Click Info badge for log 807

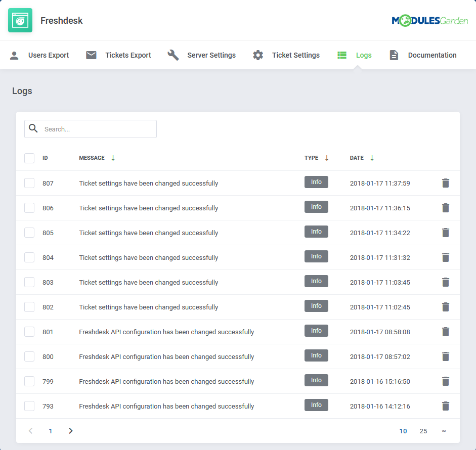tap(316, 182)
